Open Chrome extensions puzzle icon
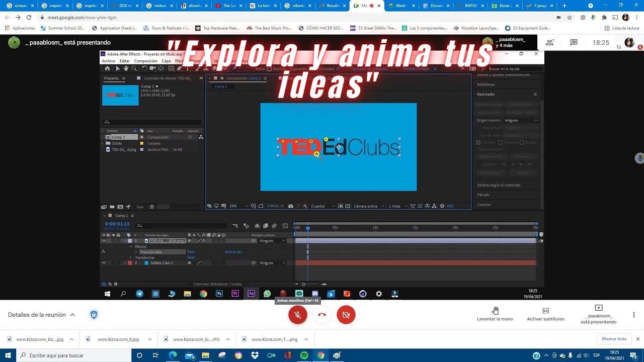 (x=604, y=17)
